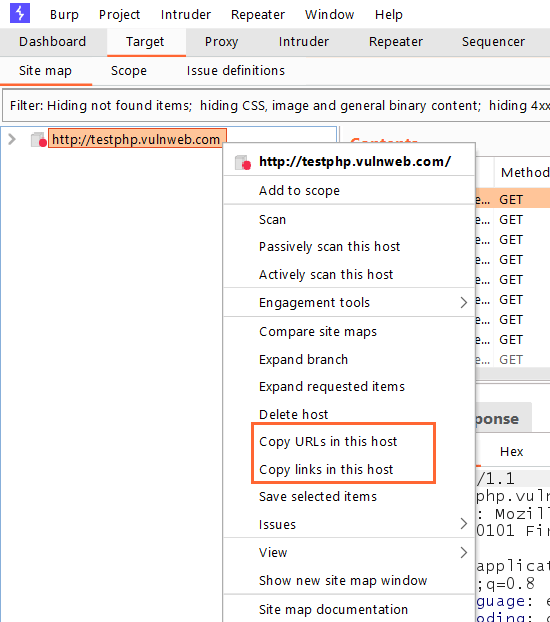Screen dimensions: 550x622
Task: Choose Add to scope
Action: tap(349, 191)
